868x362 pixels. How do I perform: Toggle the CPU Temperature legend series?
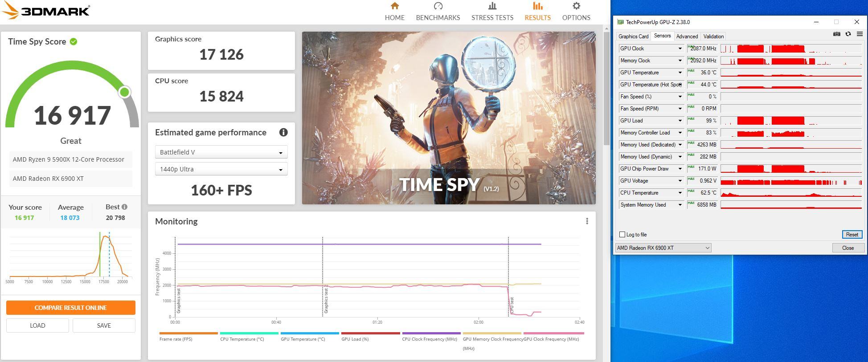coord(249,336)
